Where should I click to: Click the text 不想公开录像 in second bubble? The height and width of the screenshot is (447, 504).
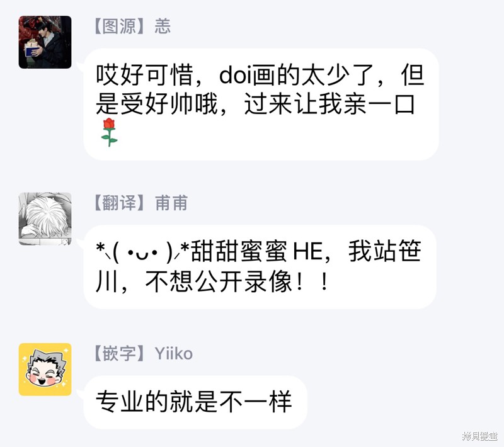pos(219,281)
